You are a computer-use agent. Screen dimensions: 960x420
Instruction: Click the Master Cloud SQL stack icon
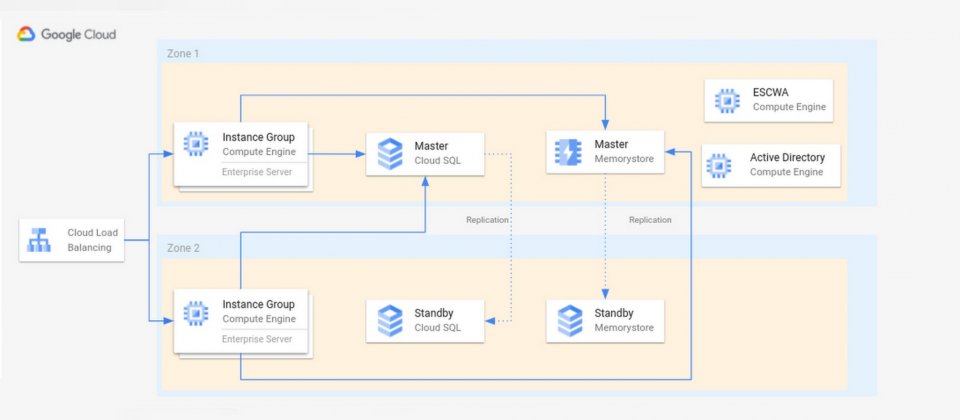tap(390, 154)
